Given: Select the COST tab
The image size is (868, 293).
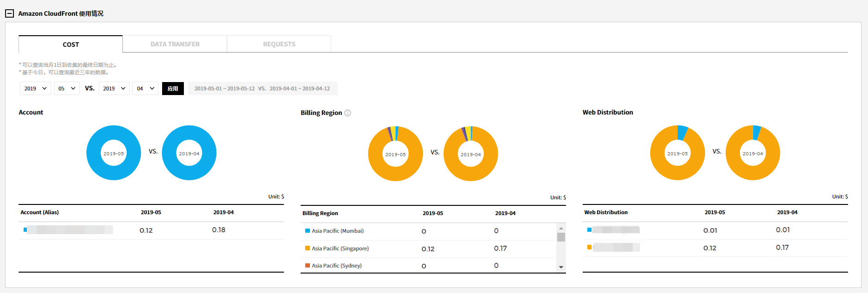Looking at the screenshot, I should [71, 45].
